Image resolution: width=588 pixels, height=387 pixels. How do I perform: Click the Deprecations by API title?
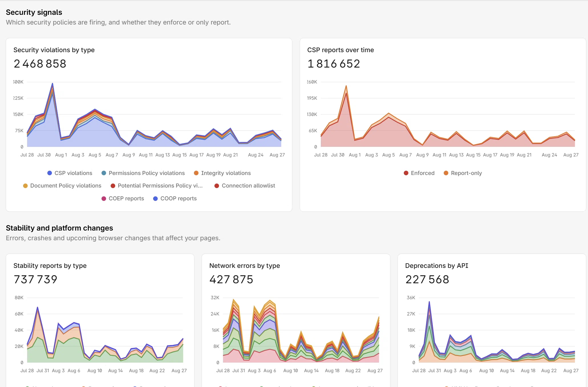(437, 266)
